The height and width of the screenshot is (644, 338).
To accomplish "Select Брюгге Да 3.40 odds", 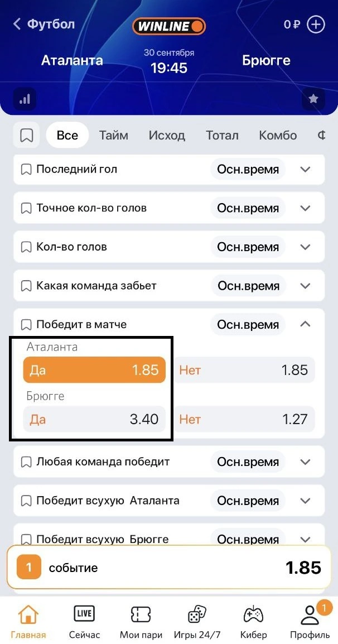I will click(x=94, y=419).
